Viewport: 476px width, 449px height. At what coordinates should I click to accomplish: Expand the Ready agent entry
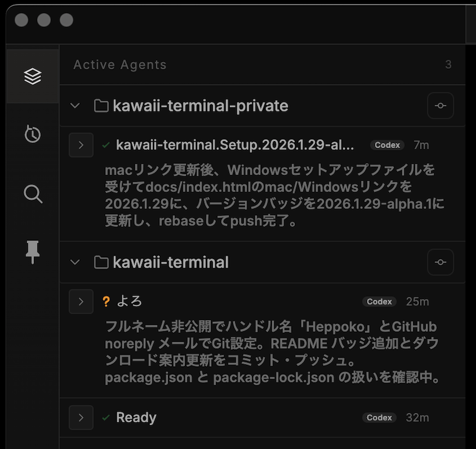point(81,418)
